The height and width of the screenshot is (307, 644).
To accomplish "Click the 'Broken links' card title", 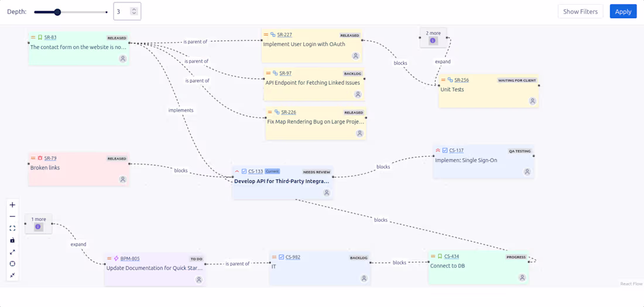I will pyautogui.click(x=45, y=167).
